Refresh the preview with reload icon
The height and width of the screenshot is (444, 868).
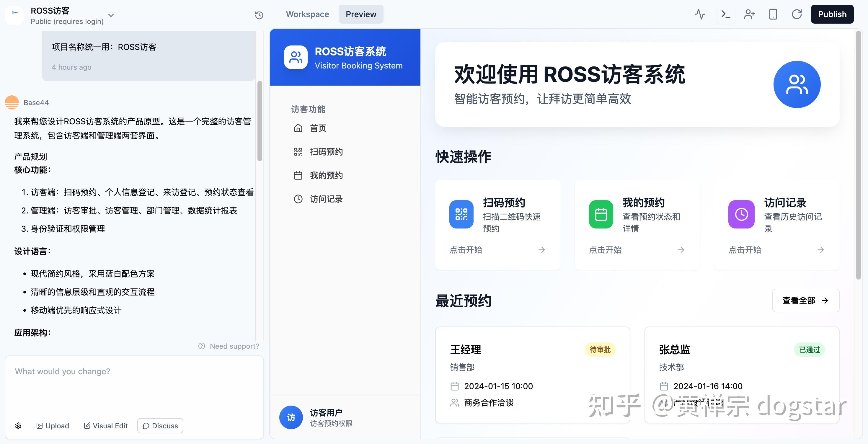[x=797, y=14]
